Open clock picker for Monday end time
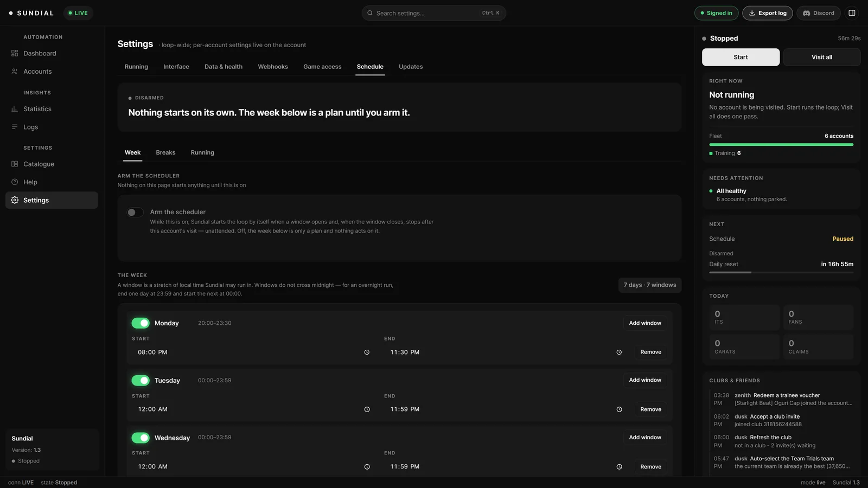 tap(619, 352)
